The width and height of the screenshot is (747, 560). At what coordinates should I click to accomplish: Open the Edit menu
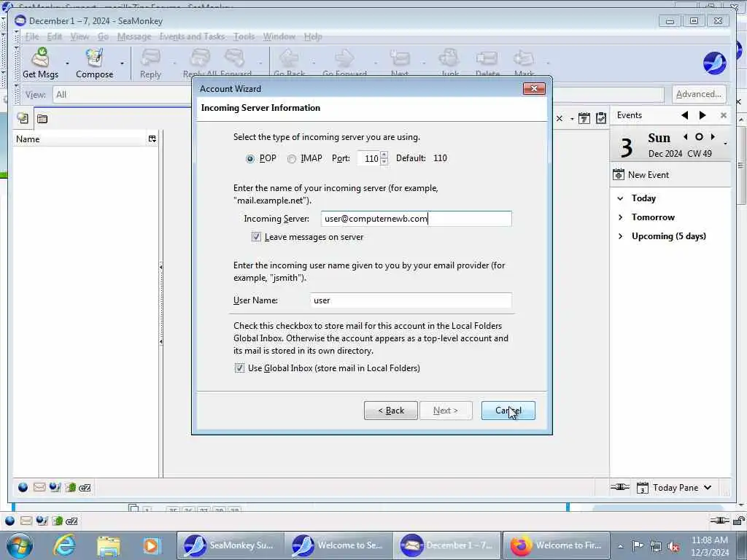coord(54,36)
